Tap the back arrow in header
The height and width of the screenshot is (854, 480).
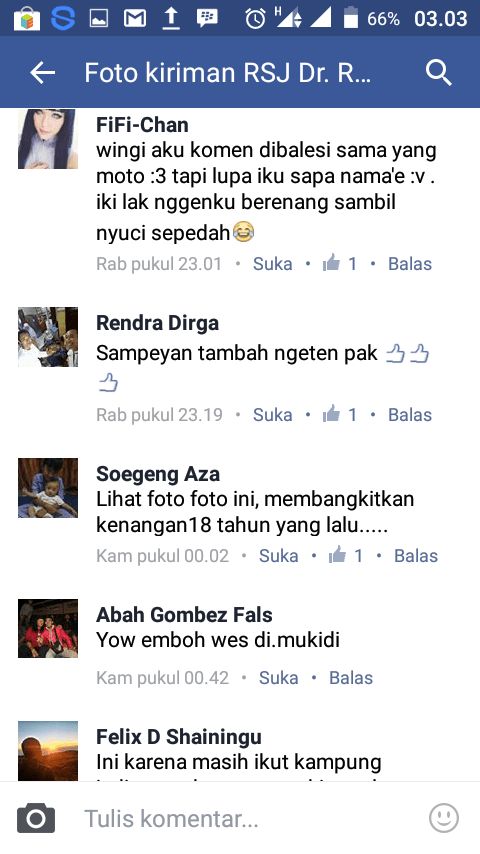point(42,72)
